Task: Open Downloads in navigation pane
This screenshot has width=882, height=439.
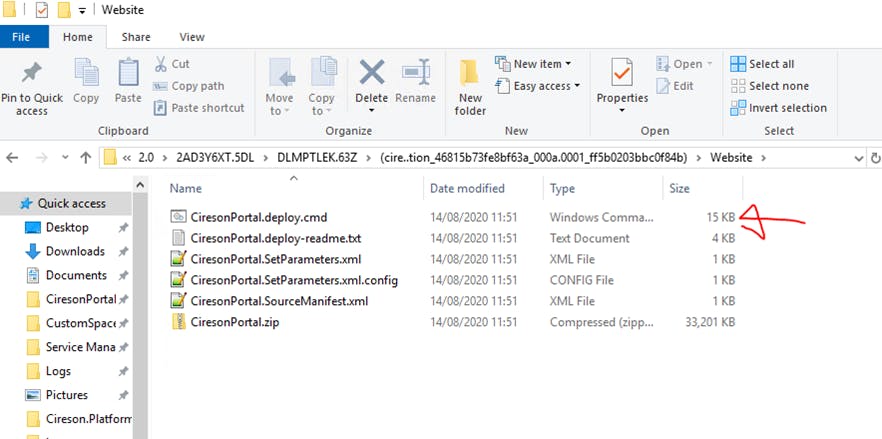Action: click(75, 251)
